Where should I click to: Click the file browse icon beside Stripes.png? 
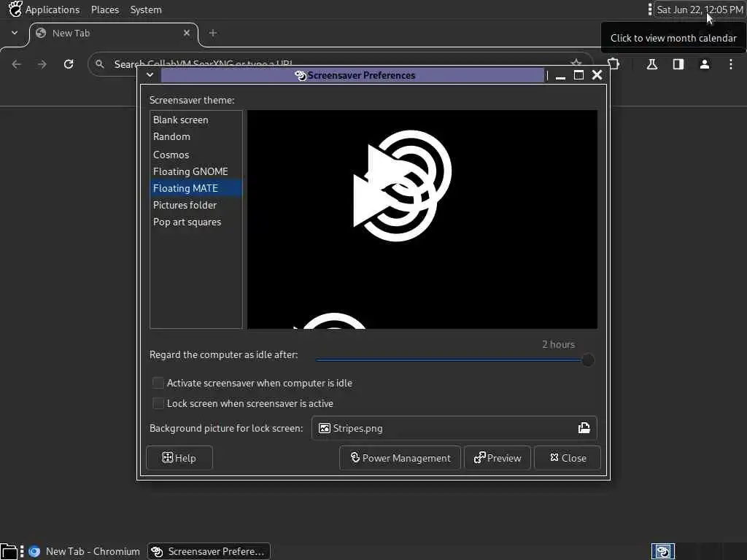tap(584, 428)
